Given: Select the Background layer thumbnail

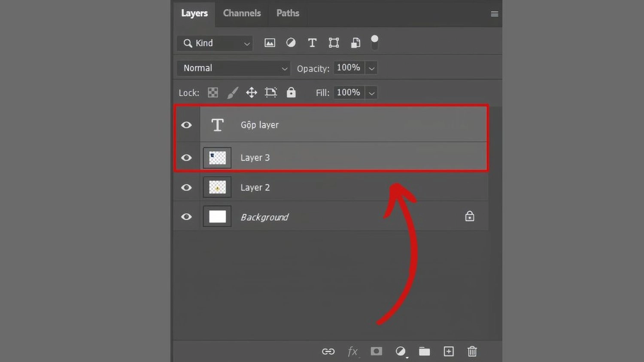Looking at the screenshot, I should pyautogui.click(x=217, y=216).
